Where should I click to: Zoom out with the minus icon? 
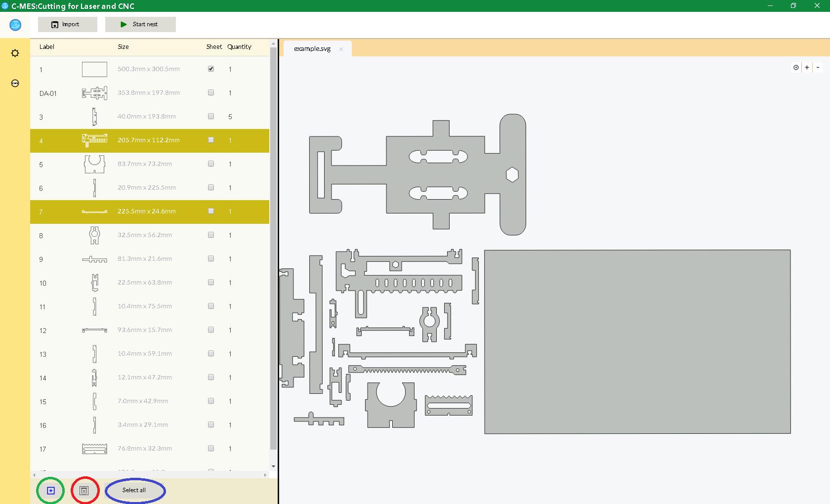818,67
